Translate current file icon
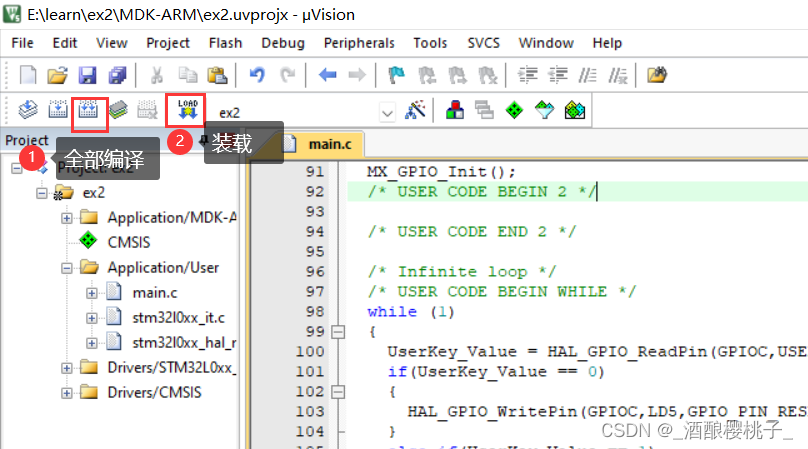808x449 pixels. click(28, 110)
